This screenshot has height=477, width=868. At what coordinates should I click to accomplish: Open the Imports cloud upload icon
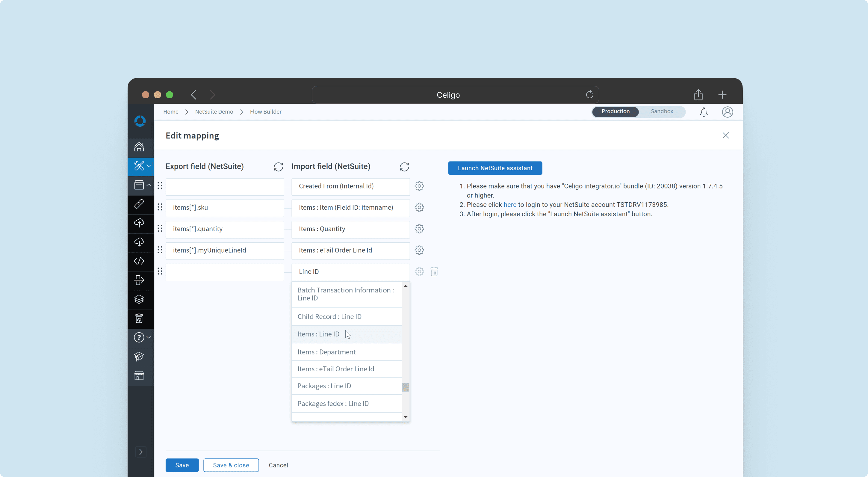(139, 223)
